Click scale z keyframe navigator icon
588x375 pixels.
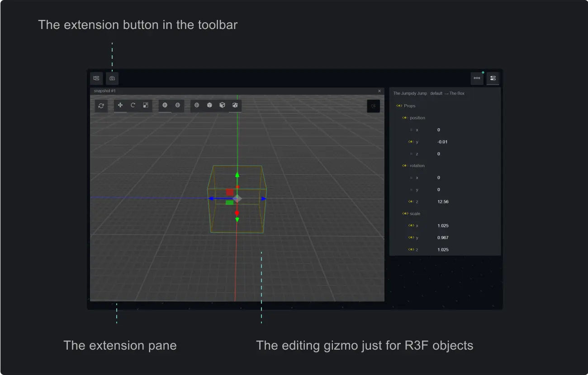(411, 250)
